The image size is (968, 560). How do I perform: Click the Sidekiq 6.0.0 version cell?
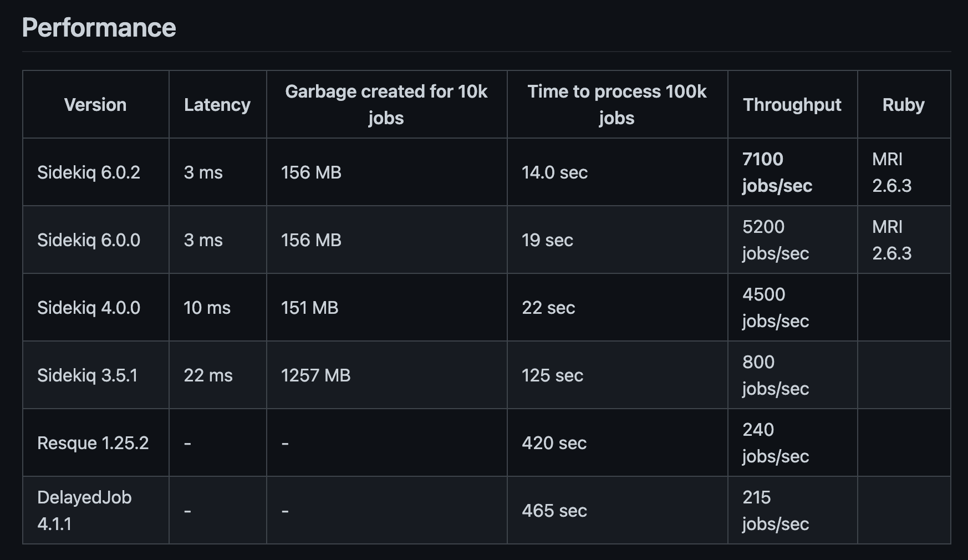point(95,240)
